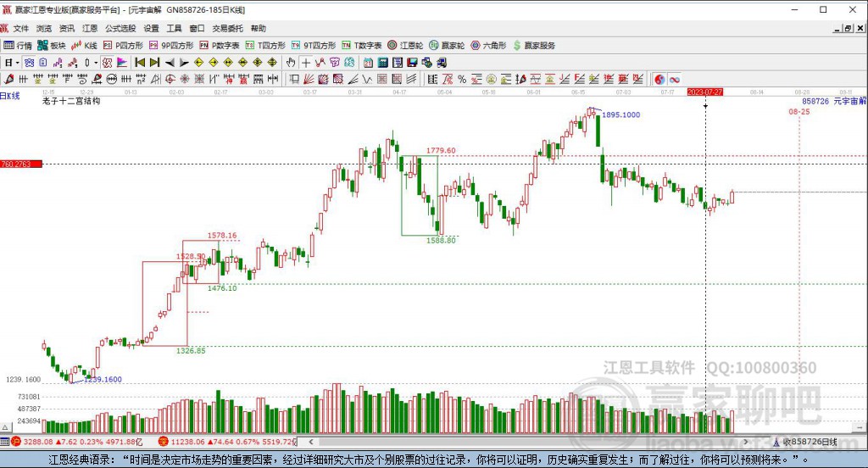Open the 赢家轮 wheel tool
Viewport: 868px width, 468px height.
point(447,46)
